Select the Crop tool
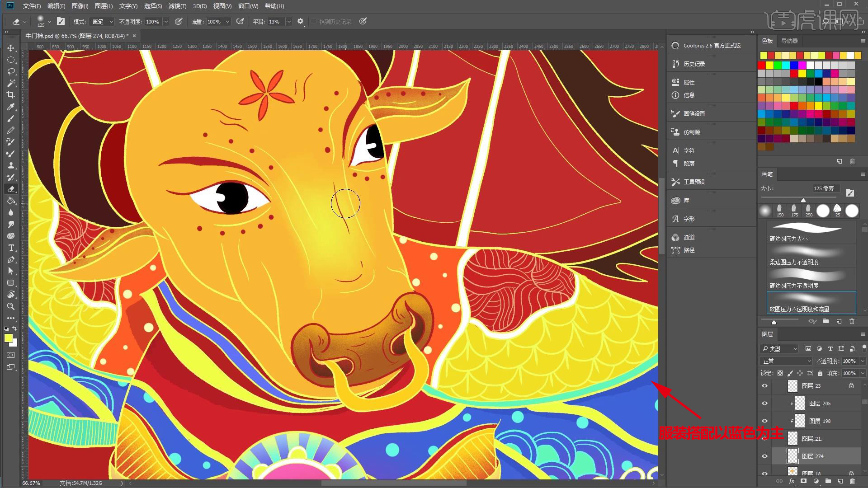868x488 pixels. point(11,95)
